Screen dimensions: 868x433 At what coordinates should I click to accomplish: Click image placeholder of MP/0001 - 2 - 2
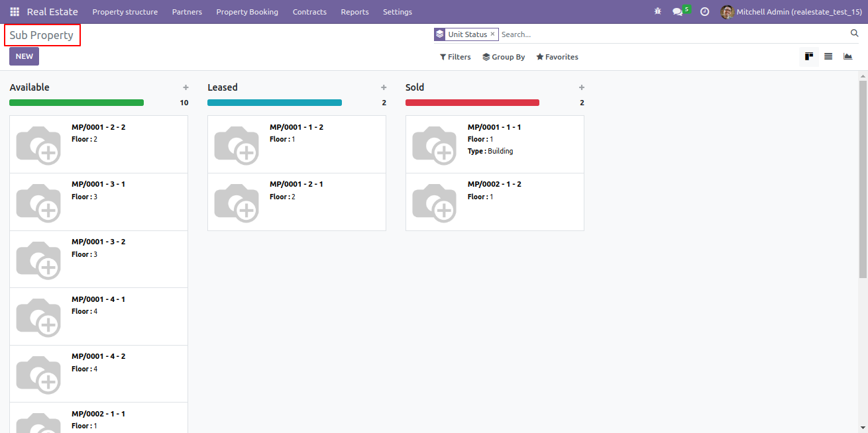(x=38, y=144)
